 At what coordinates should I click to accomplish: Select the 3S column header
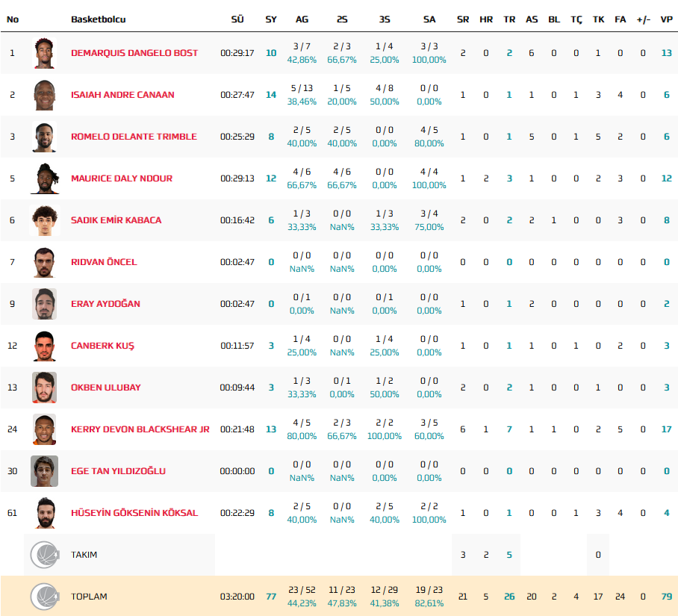point(385,19)
